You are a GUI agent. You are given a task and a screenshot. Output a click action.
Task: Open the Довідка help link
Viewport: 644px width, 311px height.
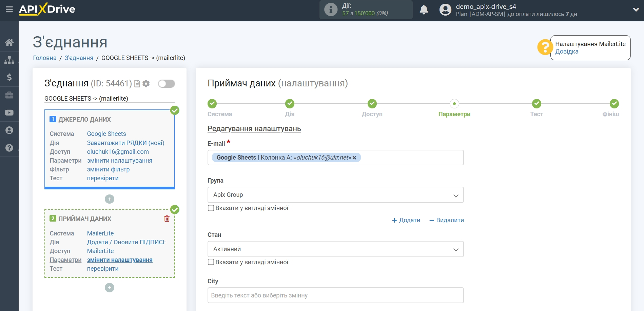pyautogui.click(x=567, y=51)
